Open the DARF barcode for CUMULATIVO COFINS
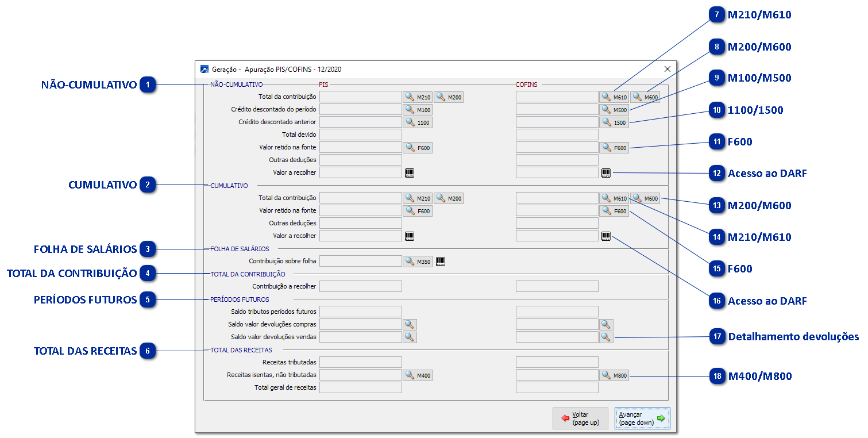Image resolution: width=868 pixels, height=438 pixels. [x=606, y=236]
